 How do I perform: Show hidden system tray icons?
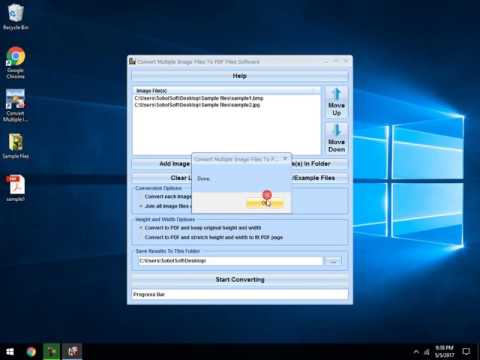tap(416, 352)
